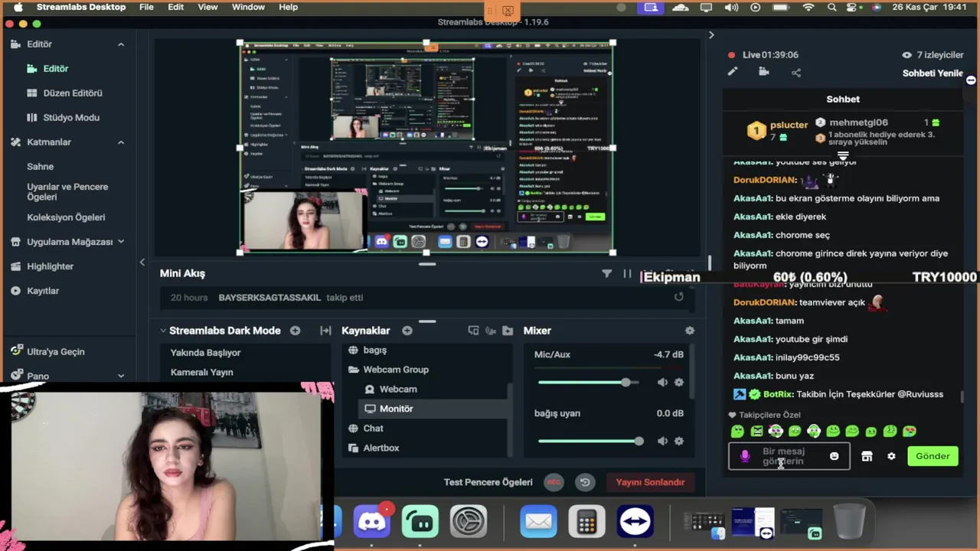Screen dimensions: 980x551
Task: Open Düzen Editörü
Action: tap(72, 93)
